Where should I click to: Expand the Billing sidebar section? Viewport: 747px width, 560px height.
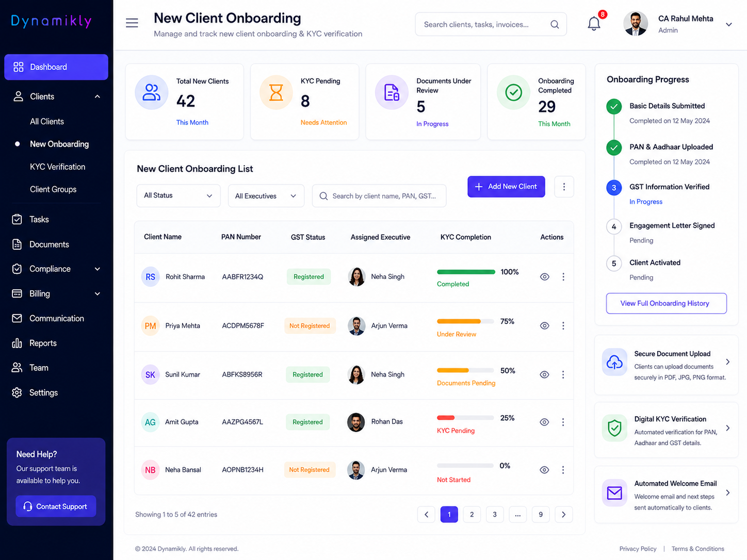[98, 294]
